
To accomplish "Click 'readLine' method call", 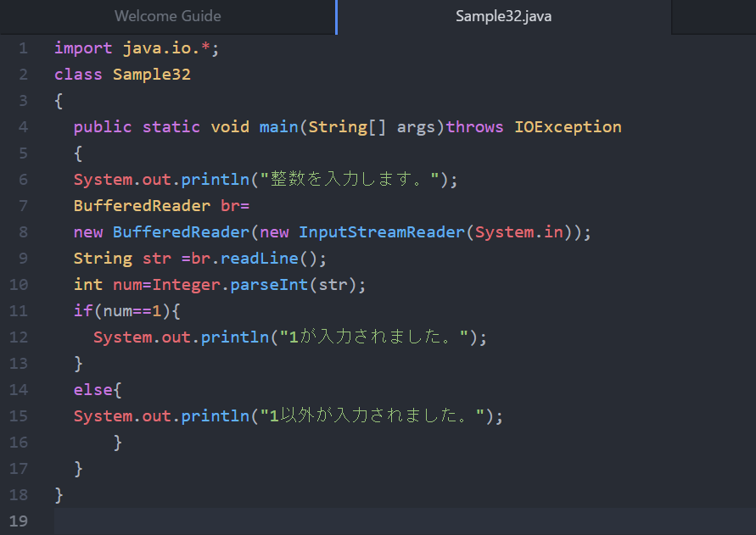I will coord(260,259).
